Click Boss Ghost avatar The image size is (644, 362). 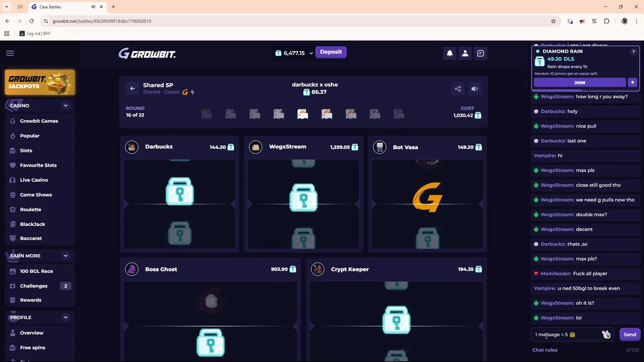point(132,269)
